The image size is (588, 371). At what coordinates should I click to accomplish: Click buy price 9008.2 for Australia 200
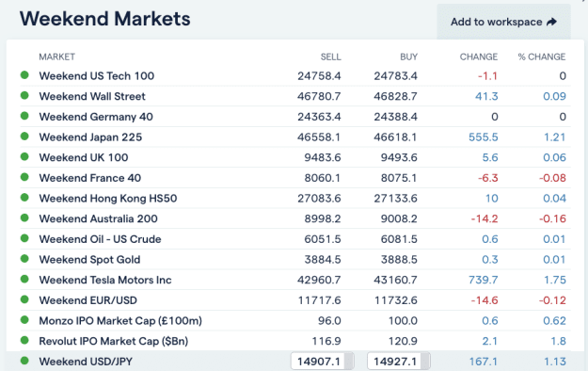[399, 218]
